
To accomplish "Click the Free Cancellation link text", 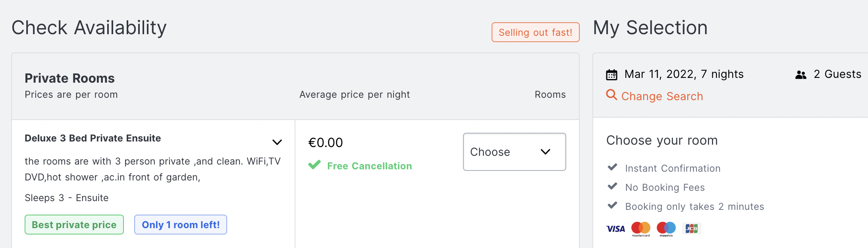I will (370, 166).
